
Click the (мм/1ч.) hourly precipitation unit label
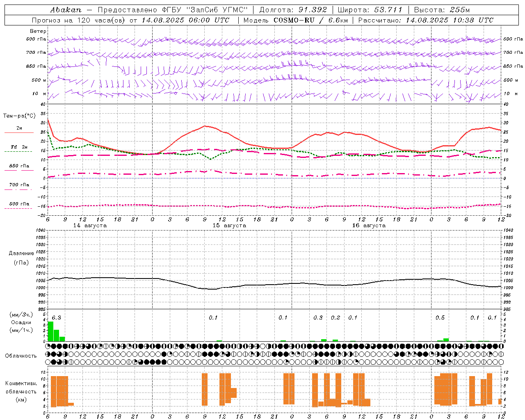[x=21, y=330]
